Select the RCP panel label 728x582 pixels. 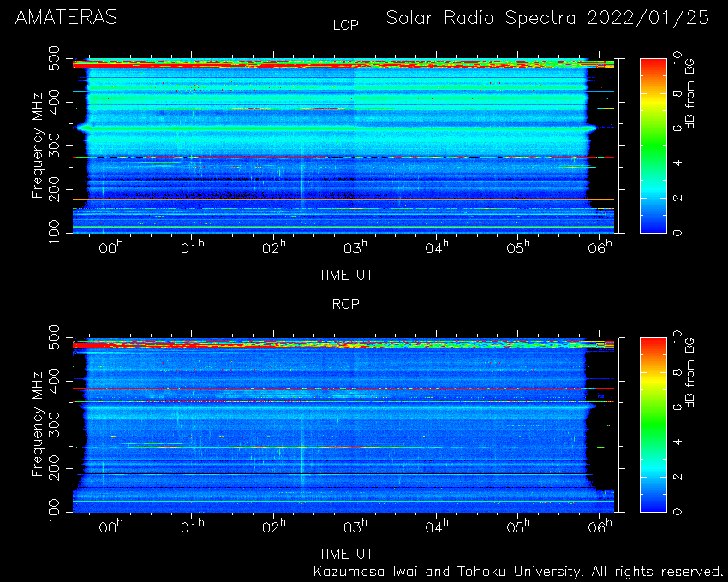point(346,304)
